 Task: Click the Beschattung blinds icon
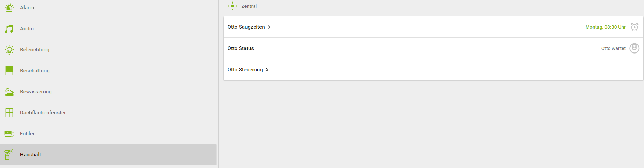click(x=9, y=71)
